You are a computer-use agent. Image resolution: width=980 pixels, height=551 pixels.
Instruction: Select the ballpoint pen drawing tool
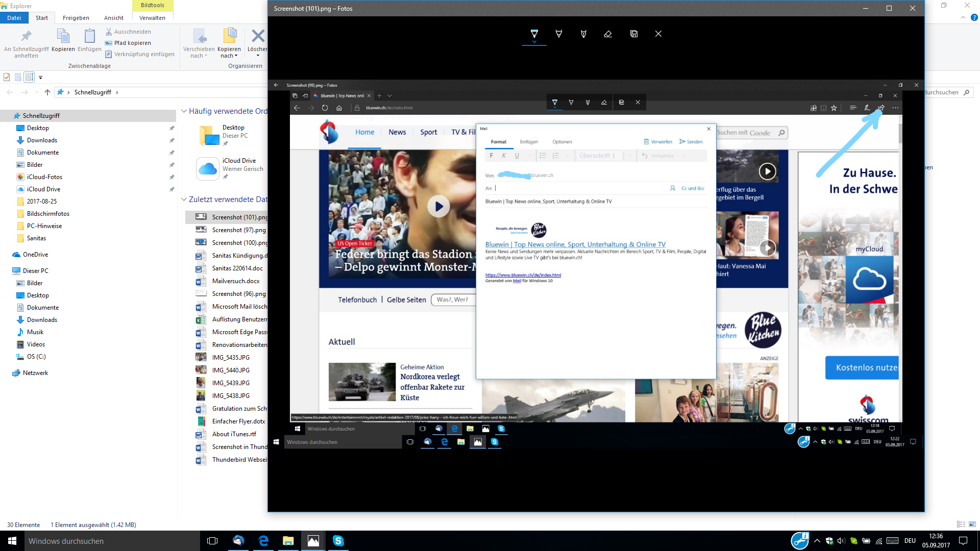tap(534, 34)
